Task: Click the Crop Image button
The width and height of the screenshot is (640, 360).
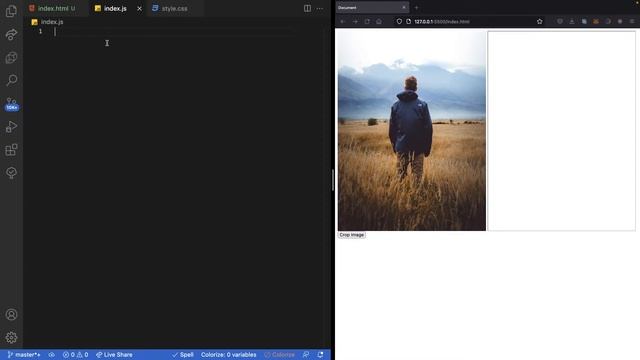Action: point(351,235)
